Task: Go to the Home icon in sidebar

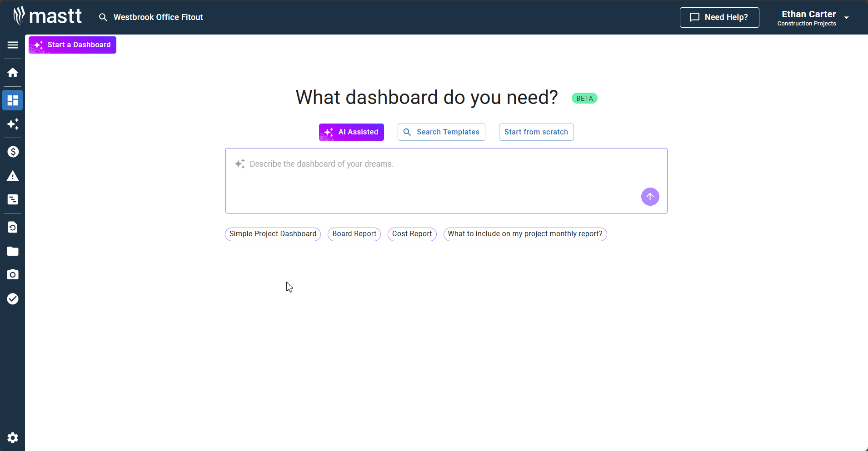Action: click(x=13, y=73)
